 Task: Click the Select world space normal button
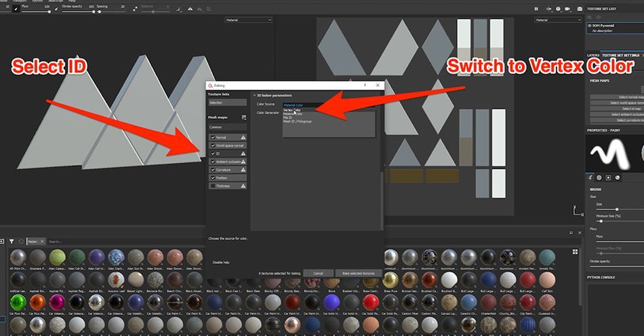(x=617, y=102)
